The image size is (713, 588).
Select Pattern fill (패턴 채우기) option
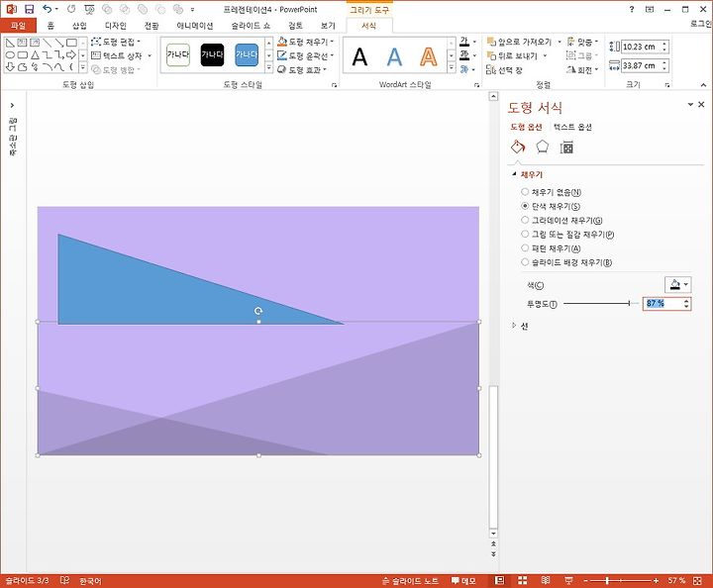551,248
